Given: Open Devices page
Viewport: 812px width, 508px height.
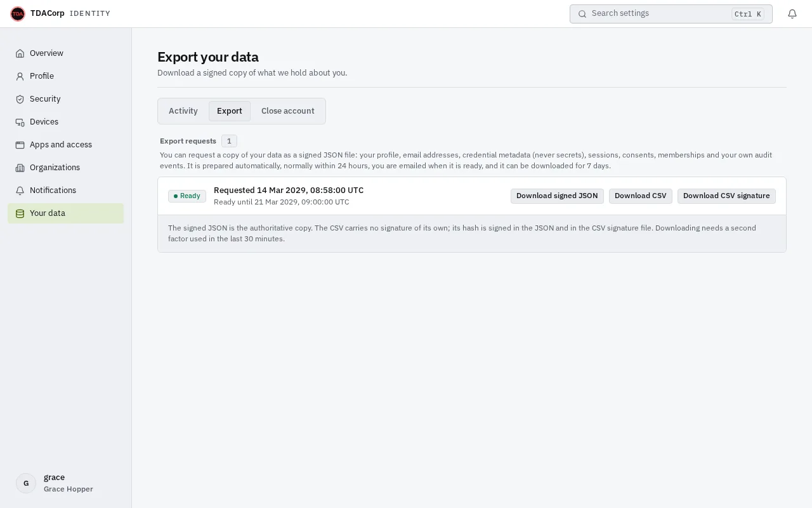Looking at the screenshot, I should (66, 122).
